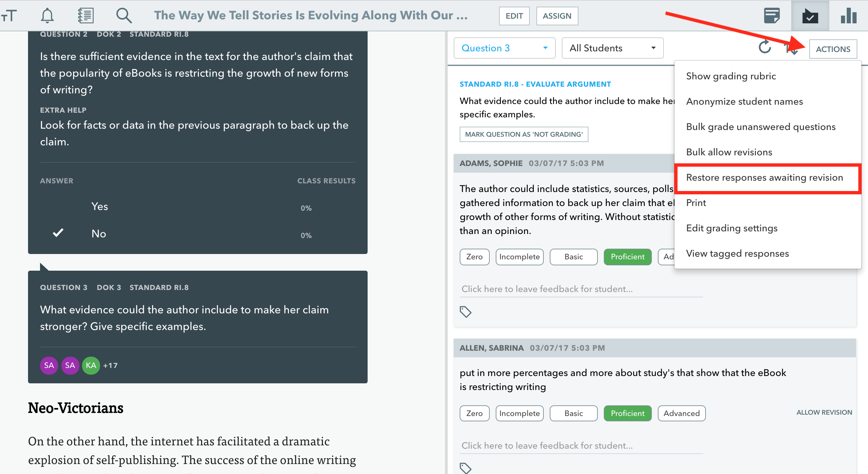Select Advanced score for Sabrina Allen
The width and height of the screenshot is (868, 474).
681,413
